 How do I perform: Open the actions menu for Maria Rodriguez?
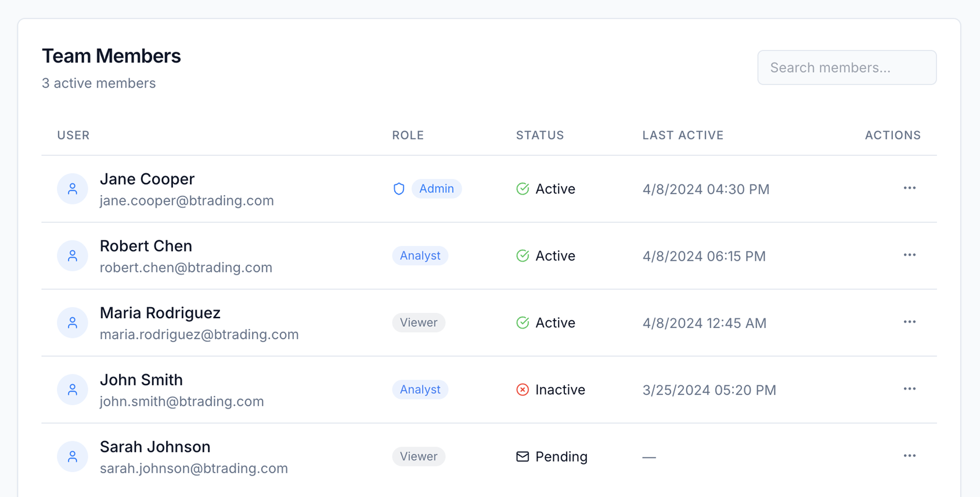coord(909,322)
